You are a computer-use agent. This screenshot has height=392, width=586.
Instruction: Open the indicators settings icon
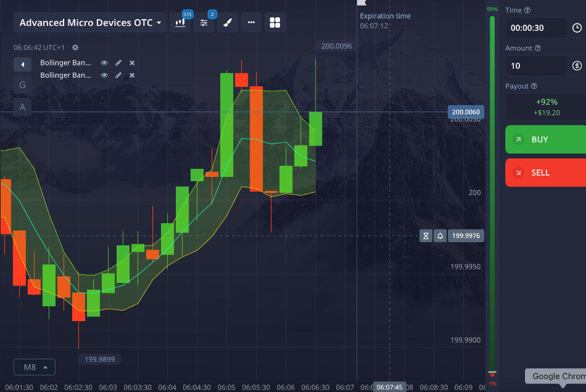[204, 23]
